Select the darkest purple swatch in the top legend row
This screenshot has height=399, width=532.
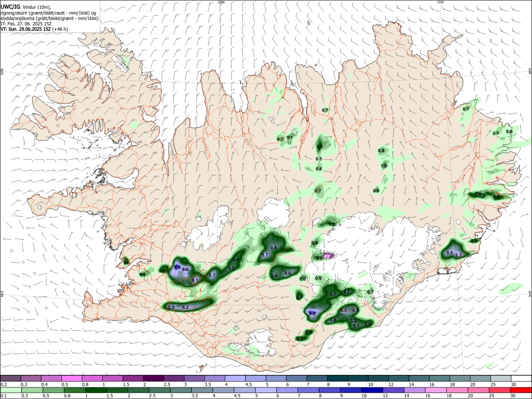153,378
